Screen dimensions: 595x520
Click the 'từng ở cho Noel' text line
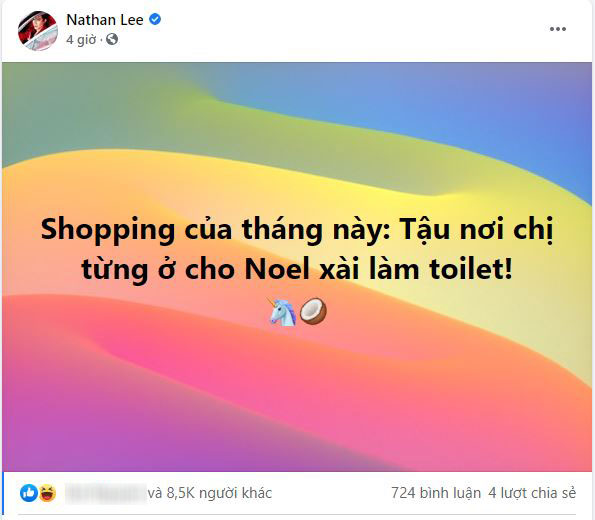[x=297, y=270]
